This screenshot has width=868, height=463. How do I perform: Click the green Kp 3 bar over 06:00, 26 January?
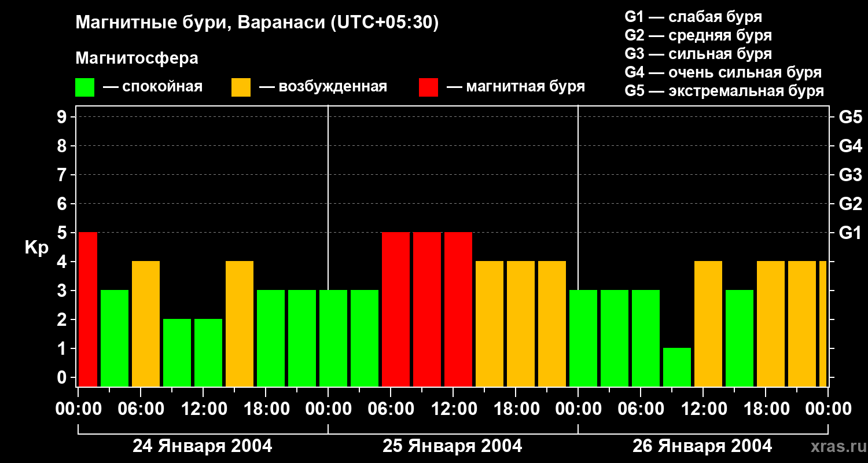(646, 338)
